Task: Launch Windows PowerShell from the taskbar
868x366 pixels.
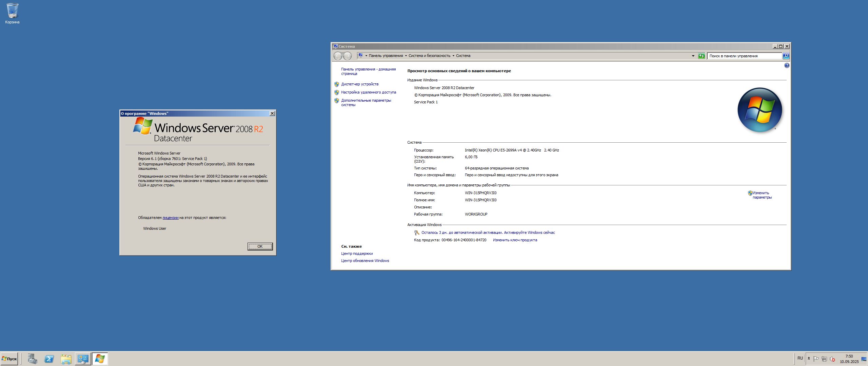Action: coord(49,359)
